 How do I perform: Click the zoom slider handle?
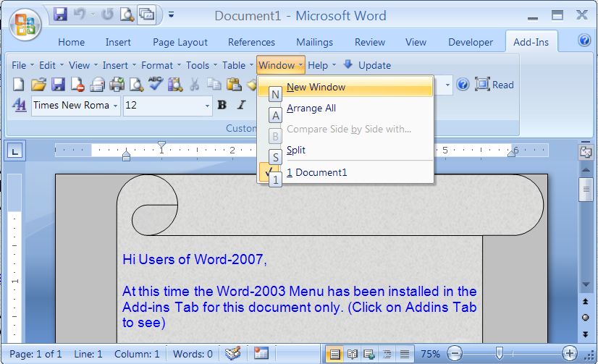pos(500,353)
